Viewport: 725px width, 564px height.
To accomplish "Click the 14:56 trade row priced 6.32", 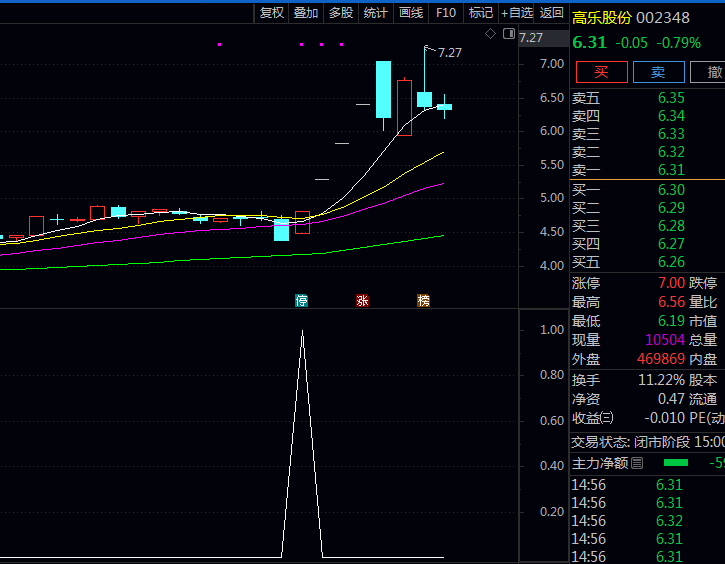I will pyautogui.click(x=647, y=521).
